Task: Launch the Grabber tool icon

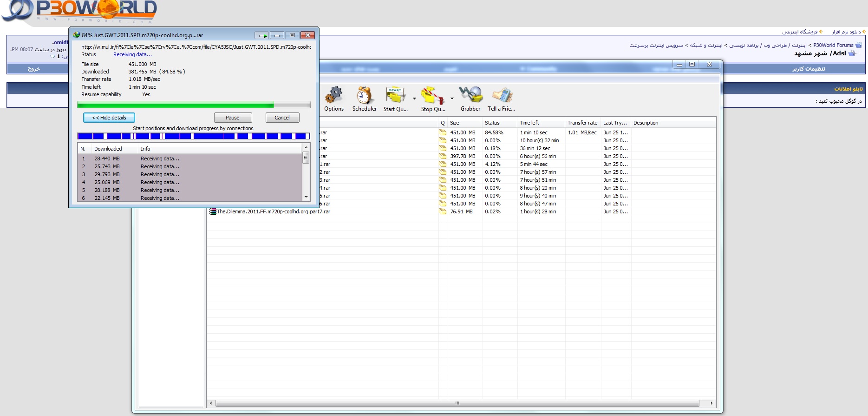Action: pos(470,95)
